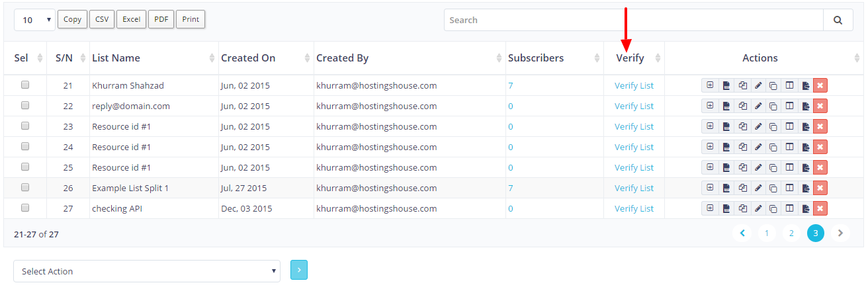Sort the table by the Subscribers column
The height and width of the screenshot is (287, 868).
coord(536,58)
